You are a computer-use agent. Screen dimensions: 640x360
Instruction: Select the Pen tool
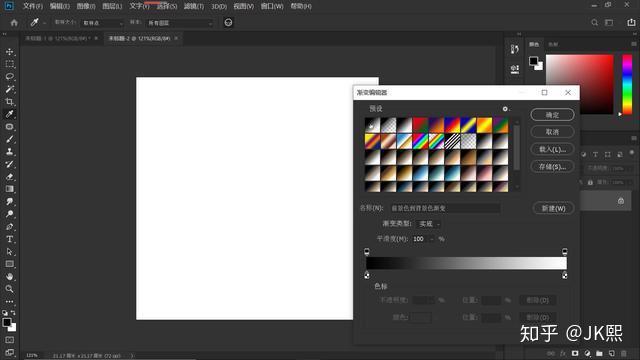pyautogui.click(x=9, y=227)
